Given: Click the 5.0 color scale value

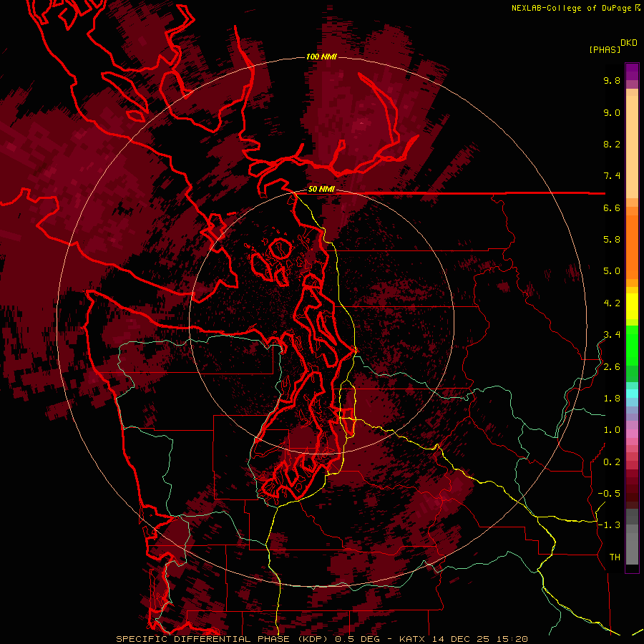Looking at the screenshot, I should click(x=612, y=271).
